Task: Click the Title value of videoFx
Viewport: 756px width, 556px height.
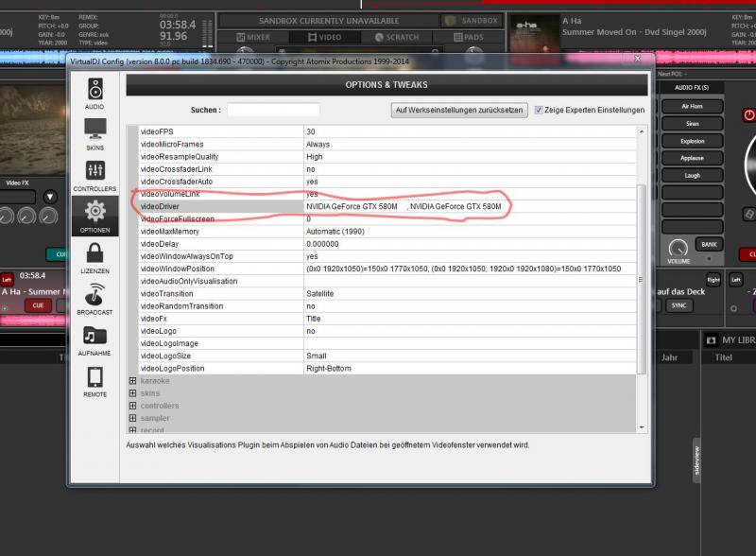Action: tap(314, 319)
